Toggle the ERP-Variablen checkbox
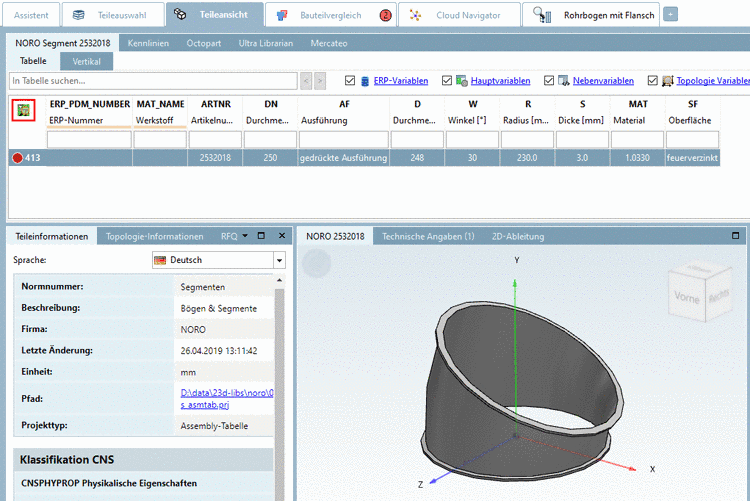This screenshot has height=501, width=750. tap(350, 80)
